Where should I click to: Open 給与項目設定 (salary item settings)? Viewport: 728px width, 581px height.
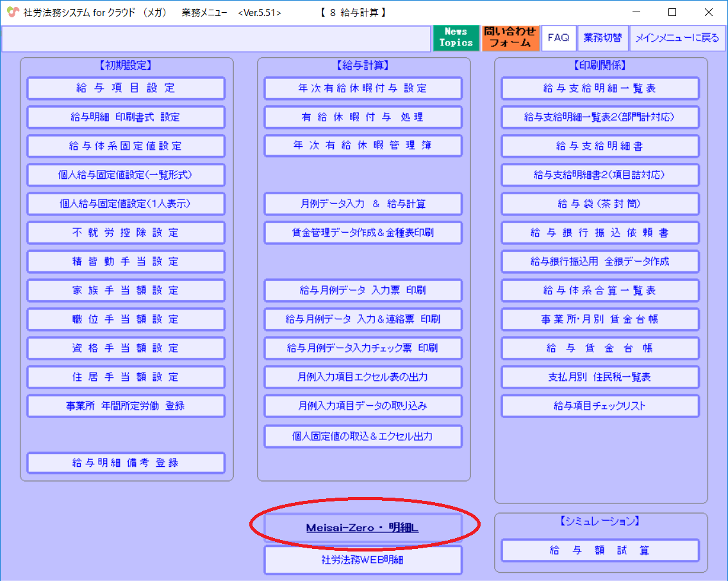[x=126, y=88]
